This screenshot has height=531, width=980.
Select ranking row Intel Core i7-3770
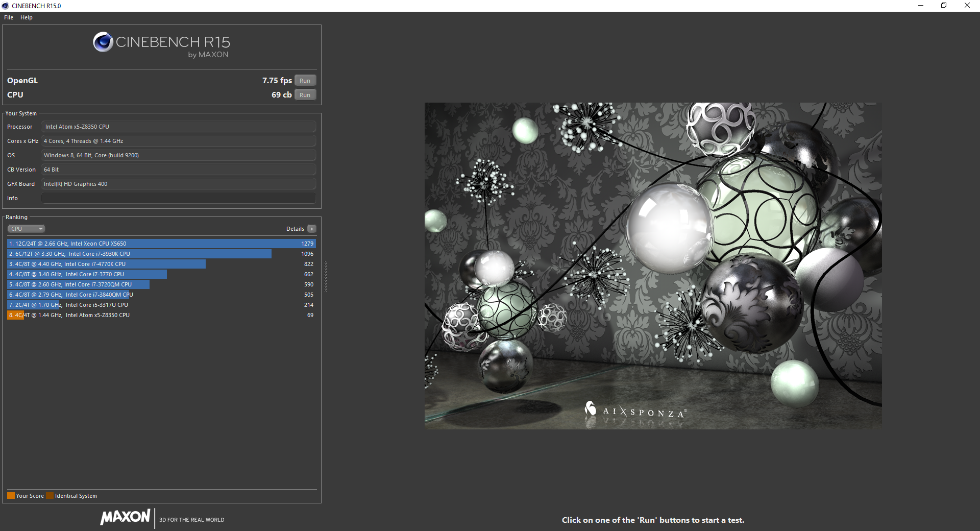161,274
